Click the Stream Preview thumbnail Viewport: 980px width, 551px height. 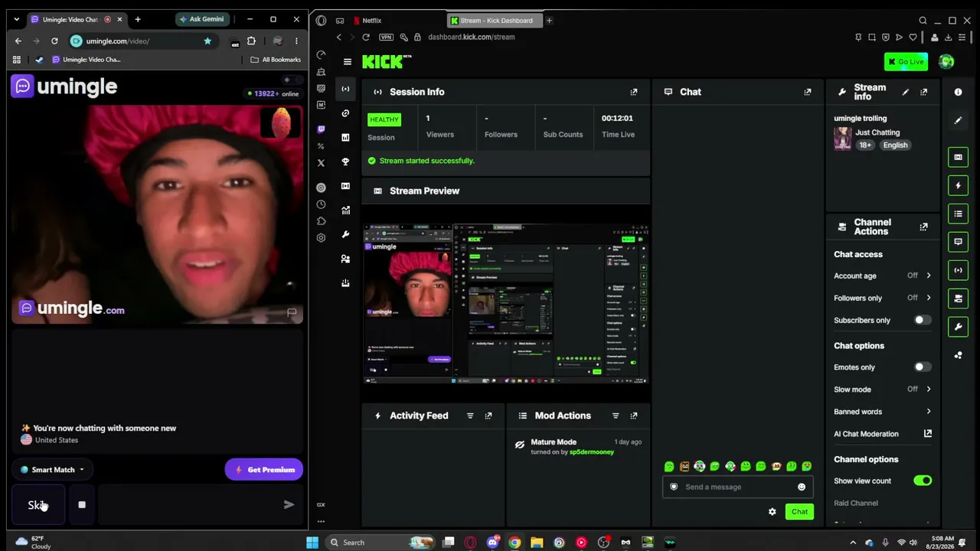click(x=506, y=304)
